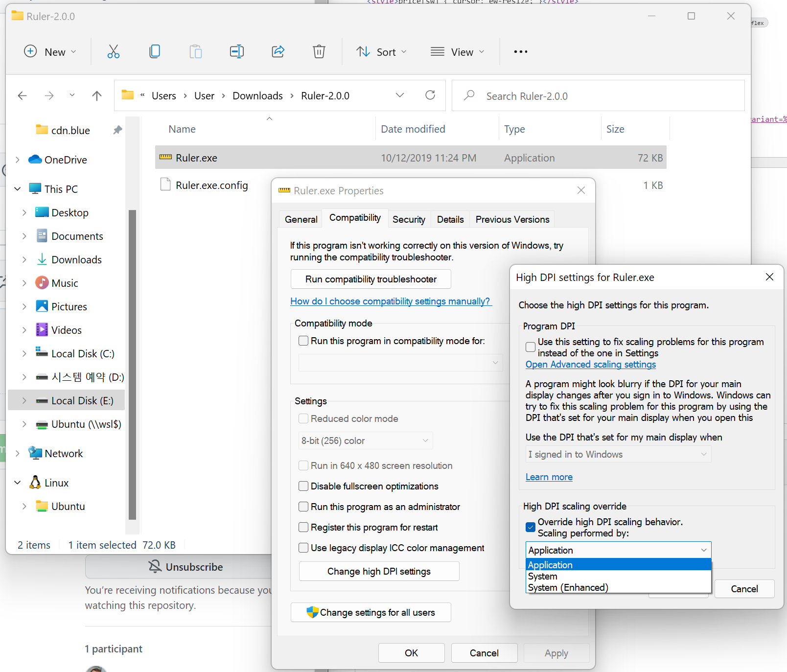Collapse the This PC tree node
This screenshot has width=787, height=672.
pos(18,189)
